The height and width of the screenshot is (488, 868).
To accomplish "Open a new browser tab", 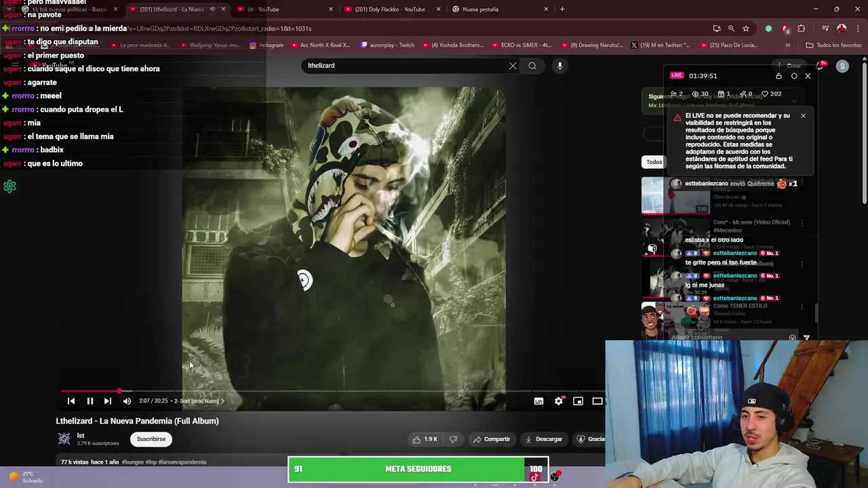I will pyautogui.click(x=562, y=9).
